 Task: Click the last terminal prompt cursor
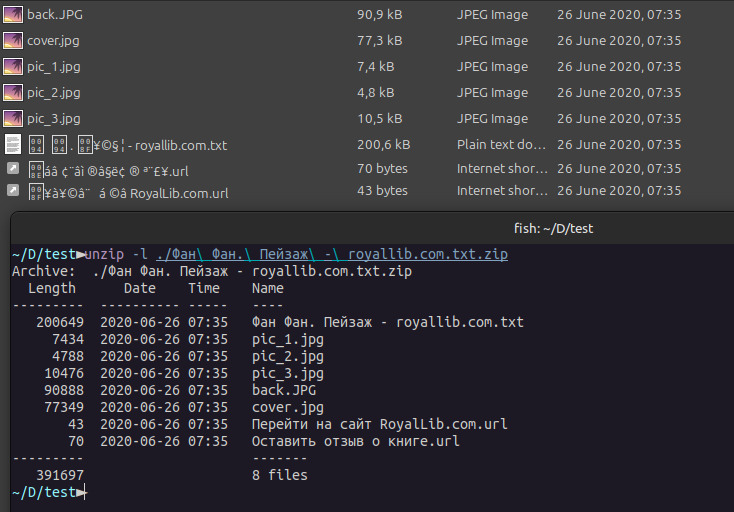pos(85,492)
